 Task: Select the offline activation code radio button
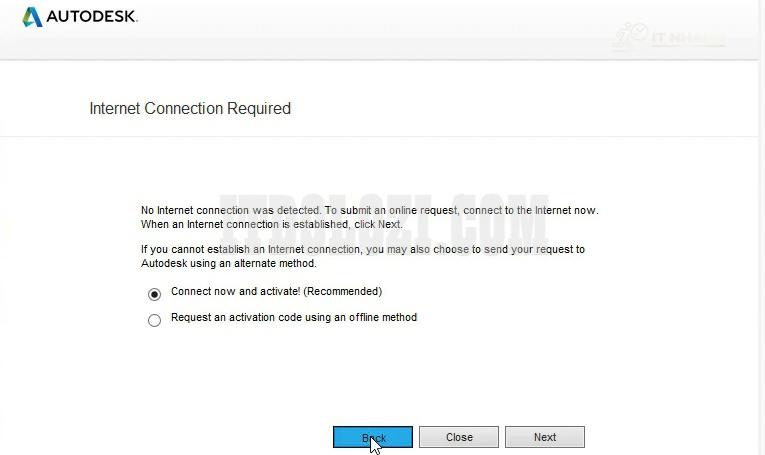(x=154, y=321)
